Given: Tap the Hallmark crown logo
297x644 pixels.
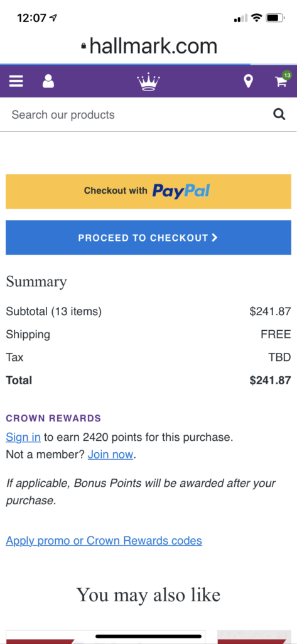Looking at the screenshot, I should point(148,81).
